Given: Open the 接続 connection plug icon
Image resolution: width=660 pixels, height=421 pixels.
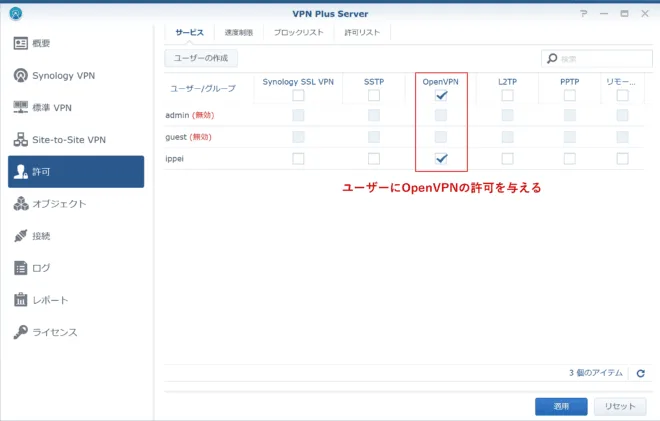Looking at the screenshot, I should 21,236.
